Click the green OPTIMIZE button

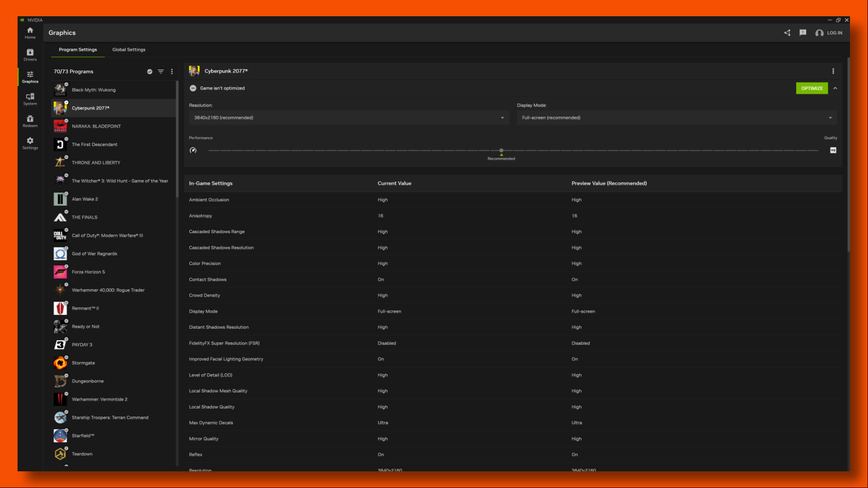[812, 88]
